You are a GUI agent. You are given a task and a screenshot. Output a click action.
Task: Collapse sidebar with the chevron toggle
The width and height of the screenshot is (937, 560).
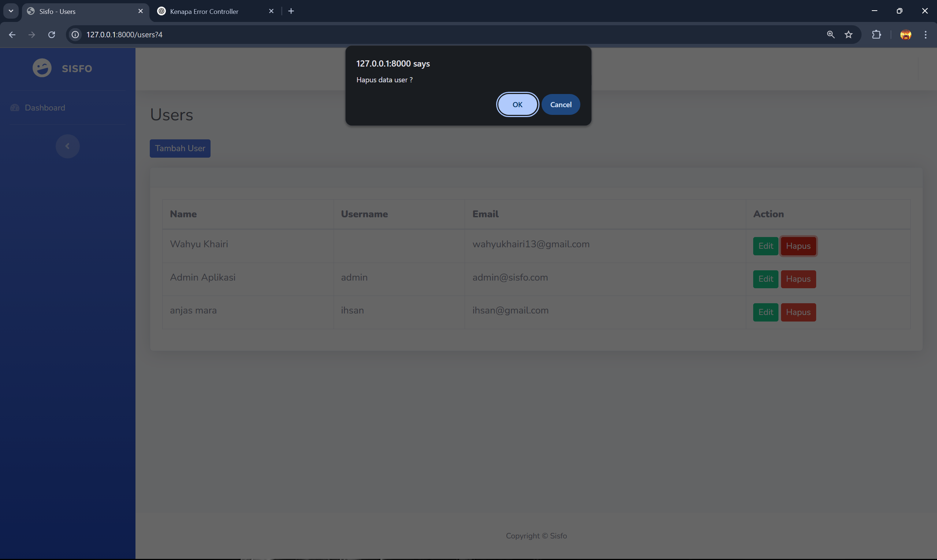pos(67,146)
